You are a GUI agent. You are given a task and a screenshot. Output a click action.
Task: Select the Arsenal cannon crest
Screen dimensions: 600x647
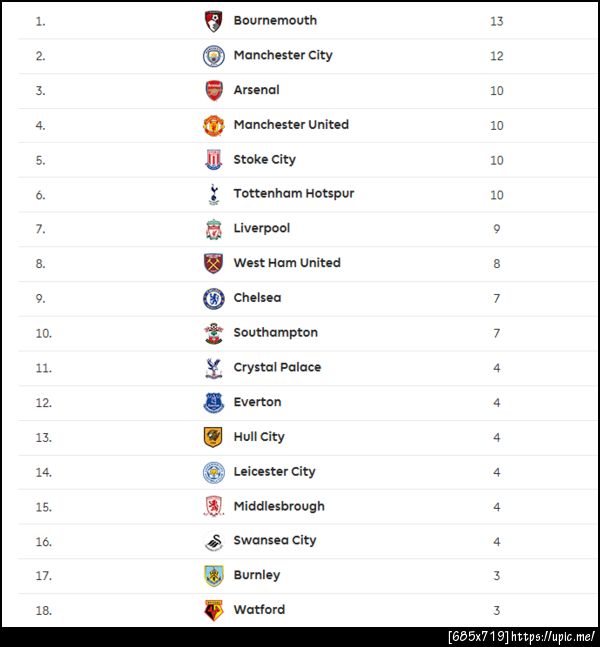[214, 90]
